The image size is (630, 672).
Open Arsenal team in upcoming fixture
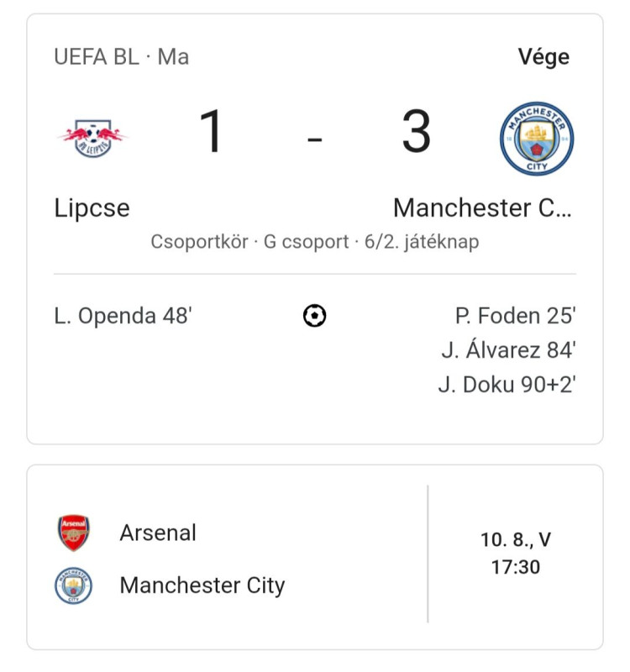coord(158,533)
